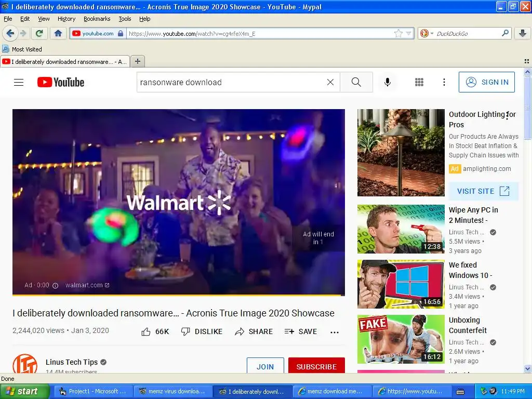Open the URL history dropdown arrow

tap(409, 33)
